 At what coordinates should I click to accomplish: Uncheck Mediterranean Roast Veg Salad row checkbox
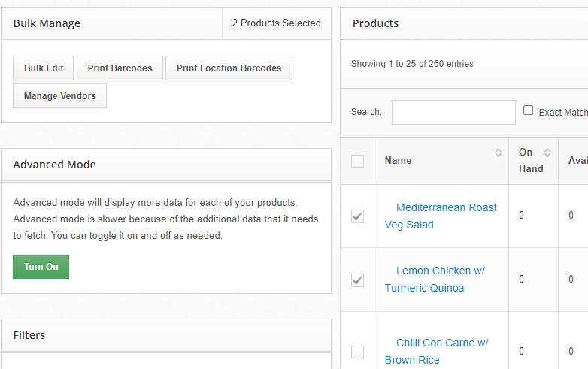358,216
